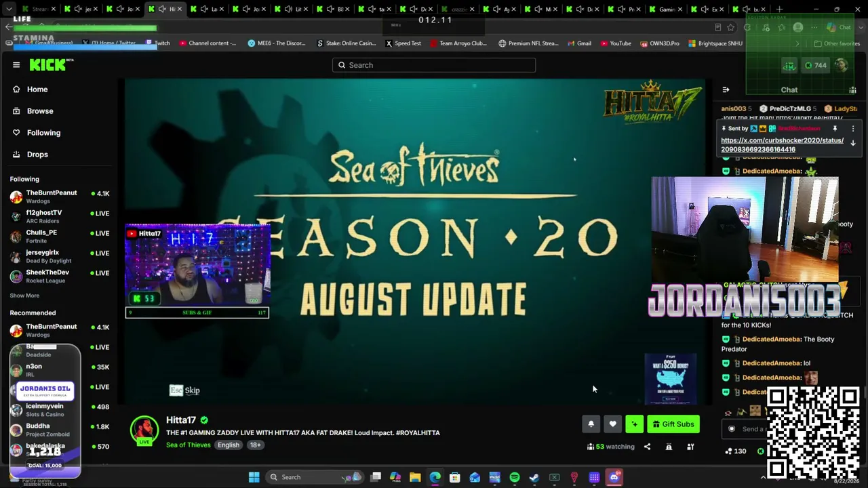Open the Kick hamburger menu
Viewport: 868px width, 488px height.
pos(16,65)
